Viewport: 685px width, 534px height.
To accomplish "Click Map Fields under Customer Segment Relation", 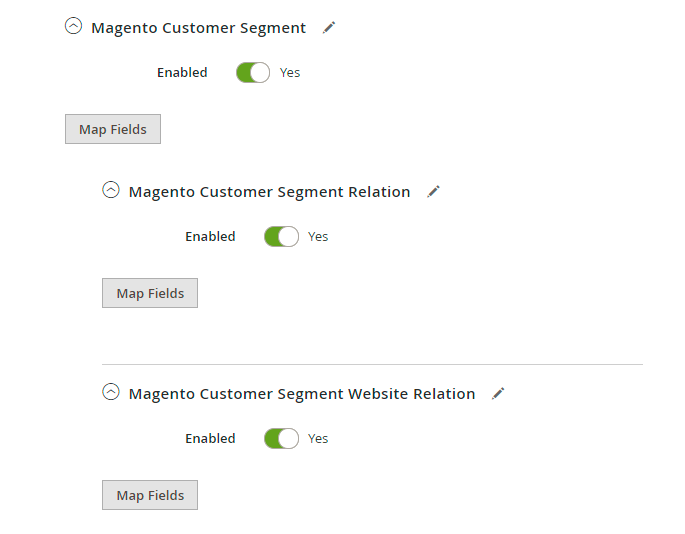I will pyautogui.click(x=150, y=294).
